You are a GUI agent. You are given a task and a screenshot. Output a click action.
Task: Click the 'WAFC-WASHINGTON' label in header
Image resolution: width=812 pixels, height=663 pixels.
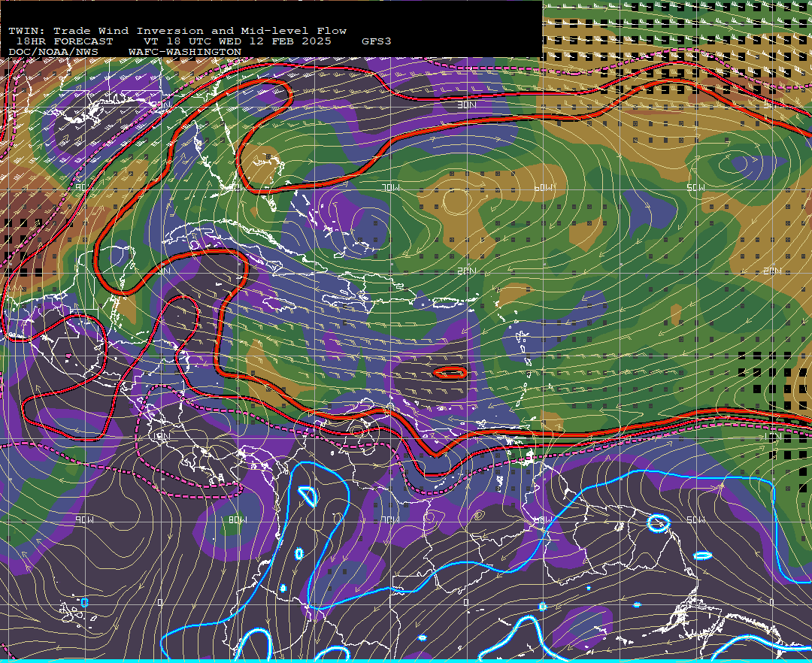coord(185,53)
